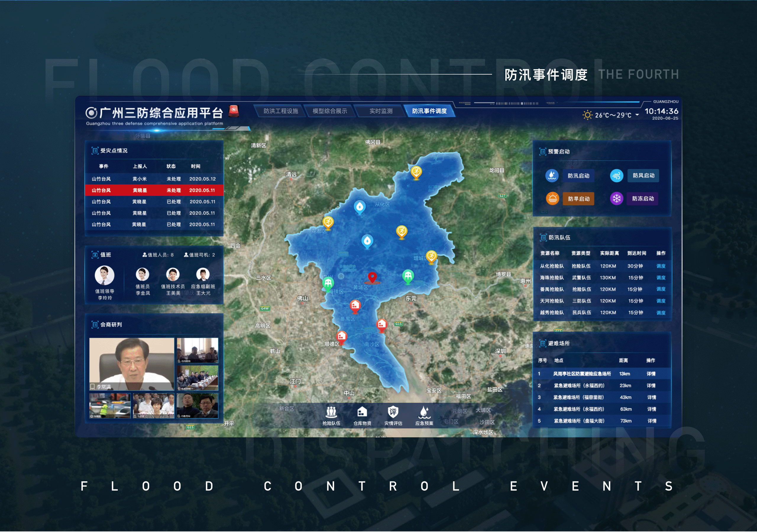757x532 pixels.
Task: Click the 抢险队伍 rescue team icon
Action: coord(331,412)
